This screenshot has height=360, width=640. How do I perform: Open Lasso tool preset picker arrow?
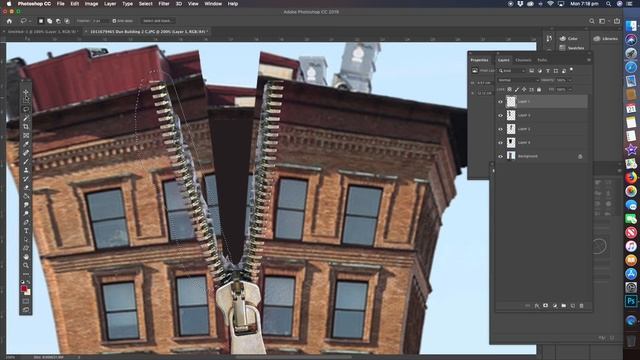[30, 21]
